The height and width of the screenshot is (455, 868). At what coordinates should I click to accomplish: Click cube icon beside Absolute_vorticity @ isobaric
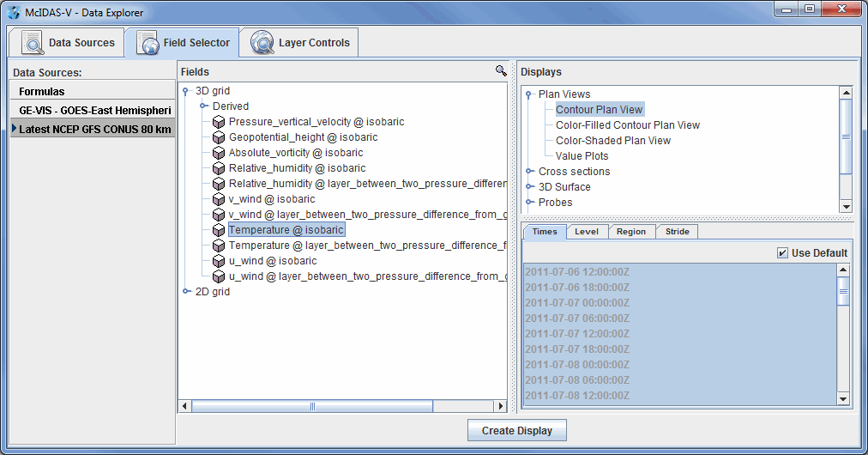pos(219,153)
